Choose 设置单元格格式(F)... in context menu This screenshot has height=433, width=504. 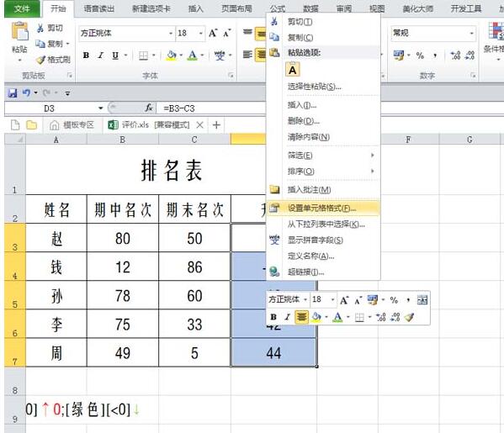tap(323, 209)
